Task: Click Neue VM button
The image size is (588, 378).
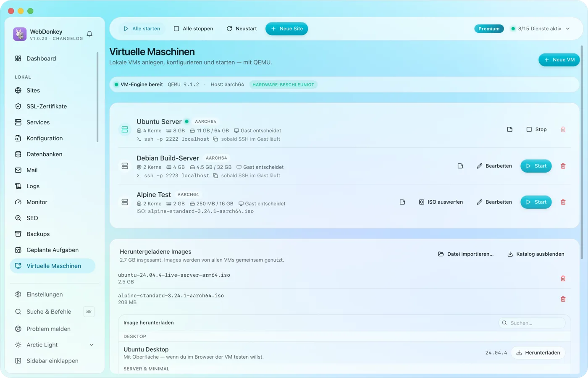Action: click(559, 60)
